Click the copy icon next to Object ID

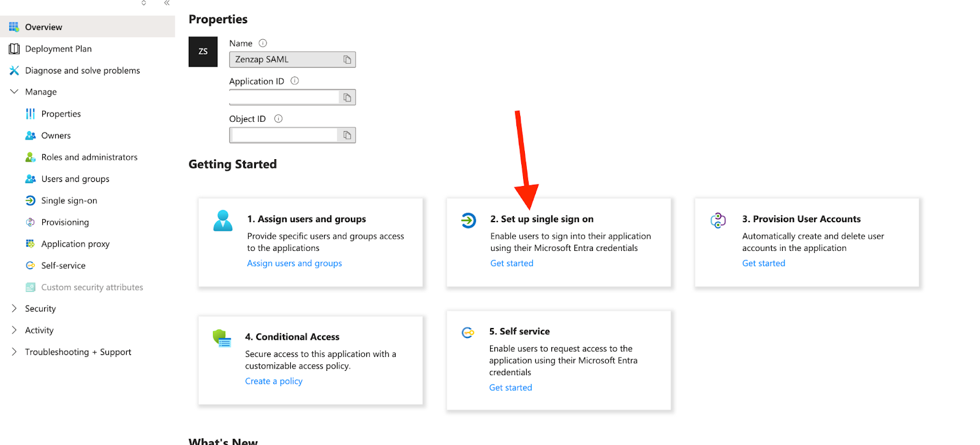[x=347, y=135]
